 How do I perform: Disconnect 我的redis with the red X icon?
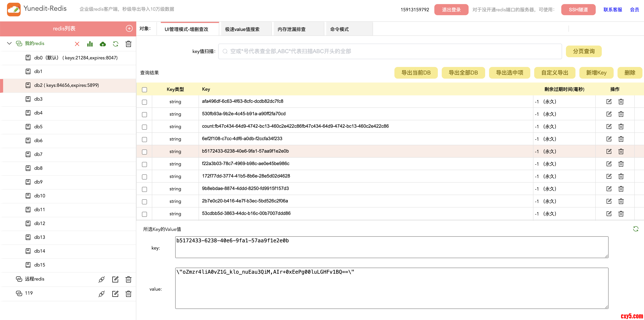click(77, 44)
